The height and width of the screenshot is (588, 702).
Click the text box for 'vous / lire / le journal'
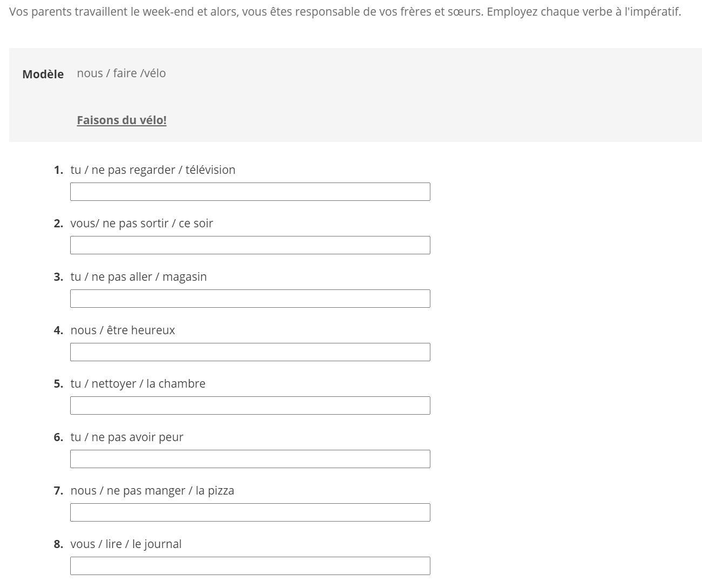(x=250, y=566)
